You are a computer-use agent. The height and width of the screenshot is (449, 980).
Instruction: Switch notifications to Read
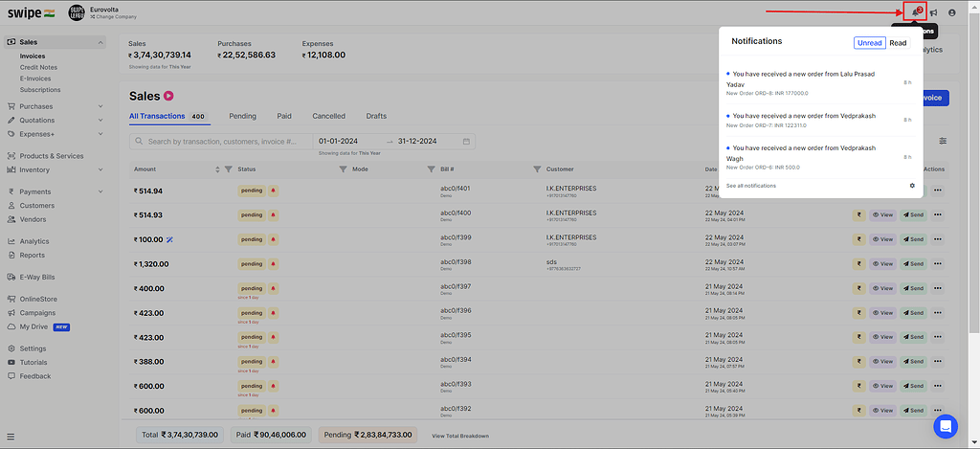click(898, 43)
